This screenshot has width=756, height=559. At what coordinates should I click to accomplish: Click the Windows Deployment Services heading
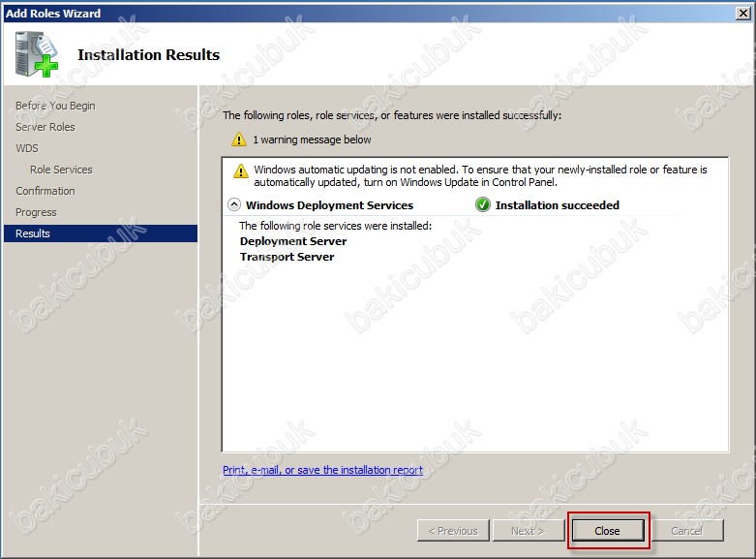click(329, 205)
